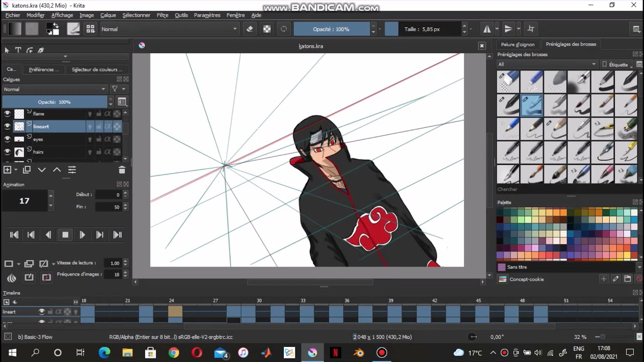Enable horizontal mirror tool

coord(487,29)
